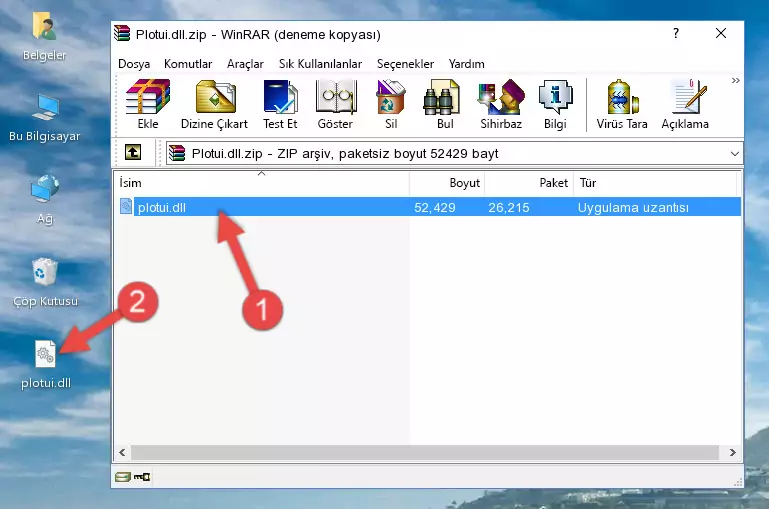Select the Bu Bilgisayar desktop icon
Screen dimensions: 769x509
45,118
